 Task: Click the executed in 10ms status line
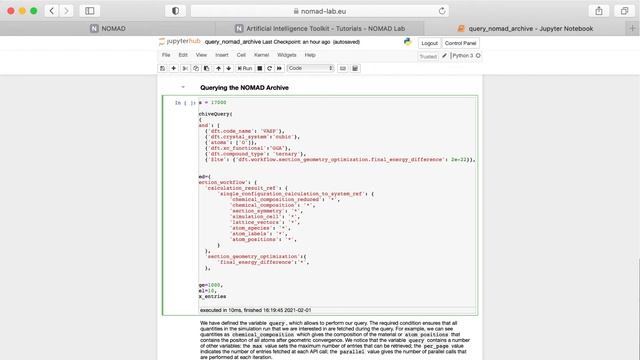click(x=256, y=310)
